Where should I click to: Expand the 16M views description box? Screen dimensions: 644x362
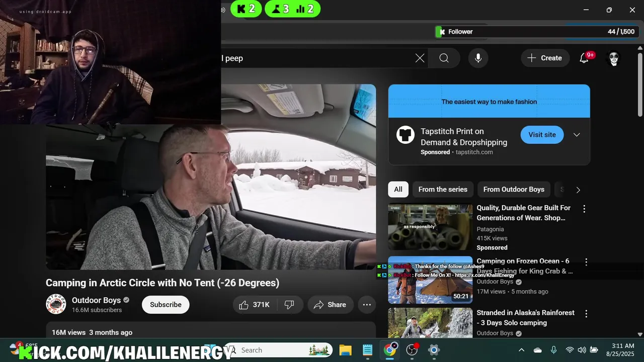pyautogui.click(x=211, y=330)
